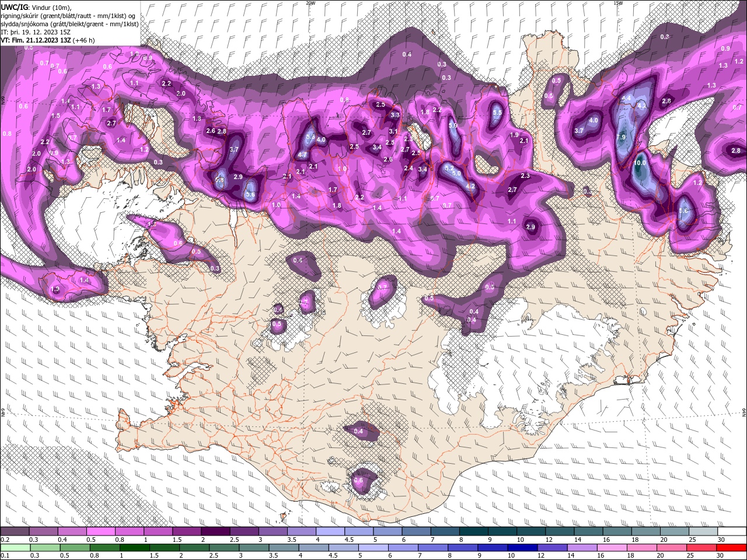Pick the lavender 4–4.5 snow scale swatch
Screen dimensions: 747x560
click(x=330, y=532)
